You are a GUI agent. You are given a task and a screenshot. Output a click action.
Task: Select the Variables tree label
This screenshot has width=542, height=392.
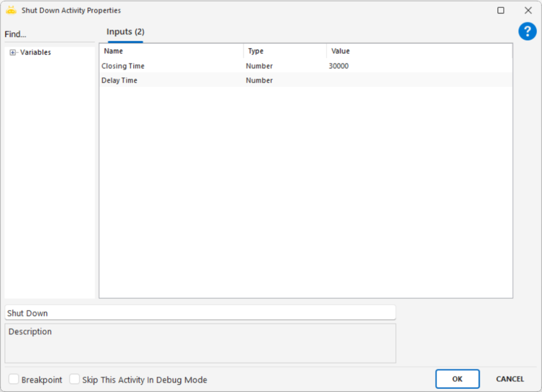pos(35,52)
